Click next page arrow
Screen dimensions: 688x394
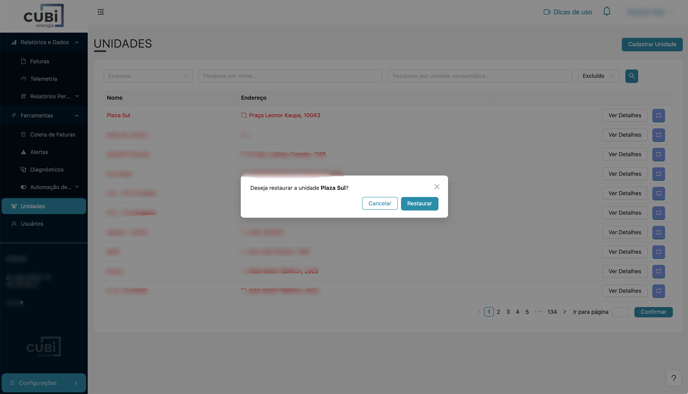[x=565, y=312]
